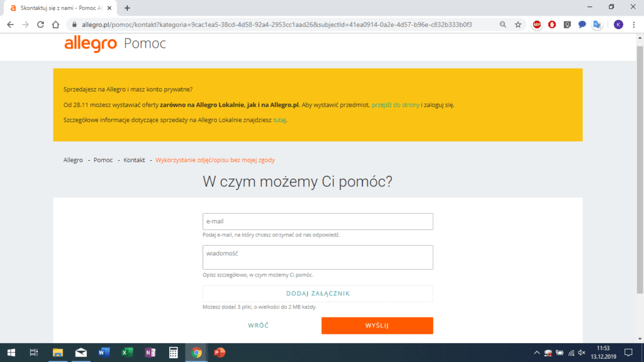Click the WRÓĆ button
This screenshot has height=362, width=644.
coord(258,326)
